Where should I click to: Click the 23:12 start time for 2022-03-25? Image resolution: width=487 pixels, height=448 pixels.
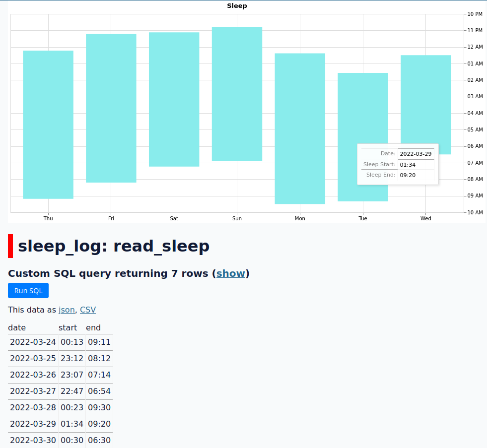click(x=72, y=358)
